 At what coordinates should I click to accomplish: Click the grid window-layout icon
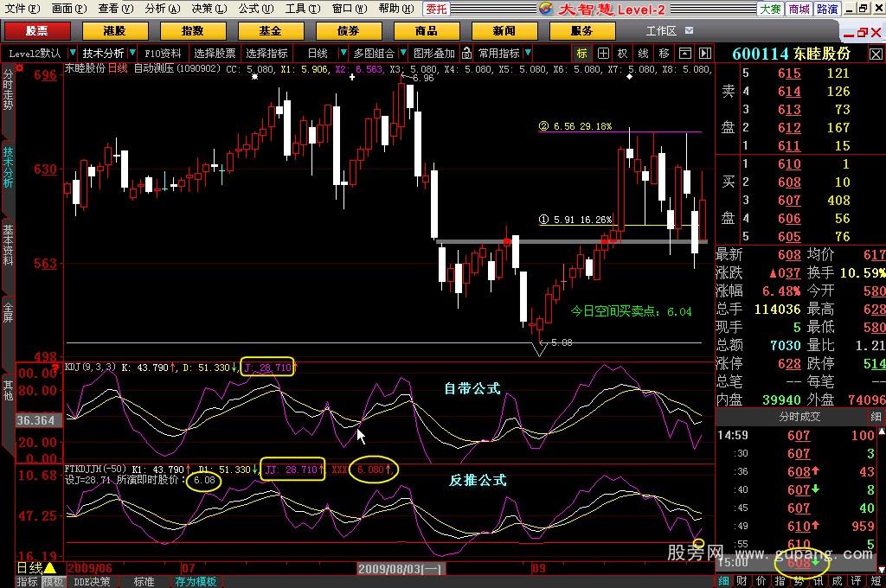click(x=603, y=53)
